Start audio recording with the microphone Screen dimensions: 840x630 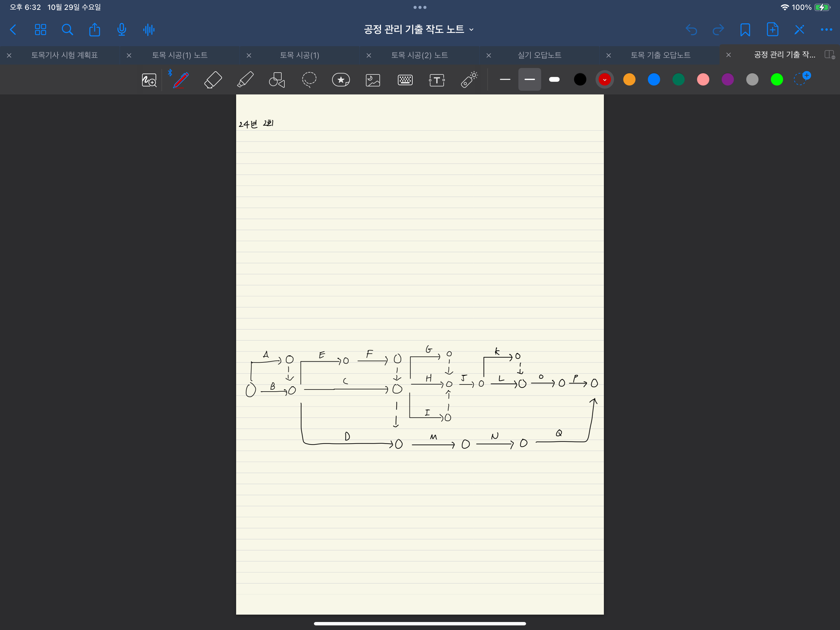point(121,30)
